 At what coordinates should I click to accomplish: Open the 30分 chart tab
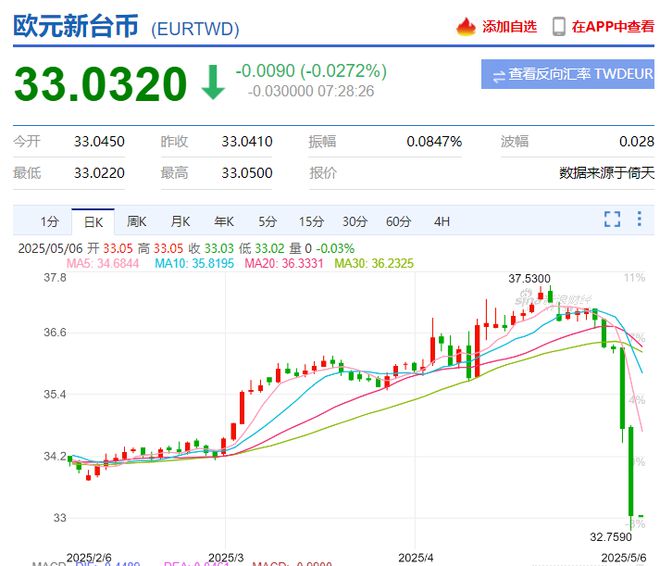pos(355,221)
